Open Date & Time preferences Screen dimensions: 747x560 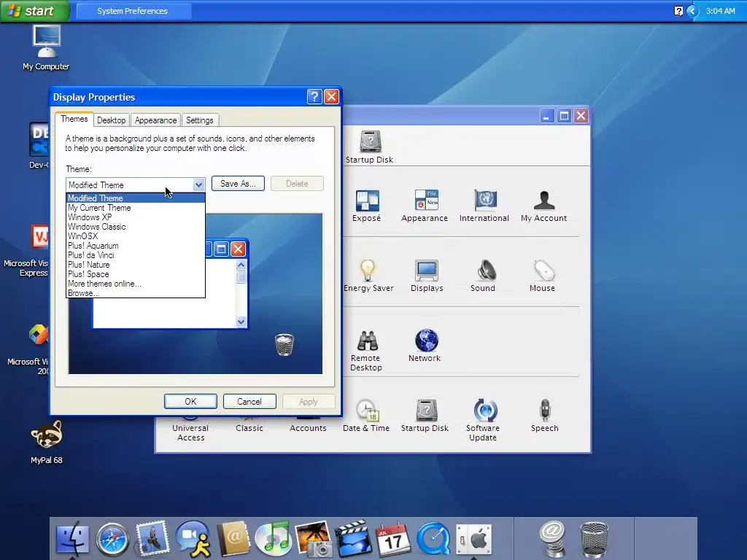[366, 416]
